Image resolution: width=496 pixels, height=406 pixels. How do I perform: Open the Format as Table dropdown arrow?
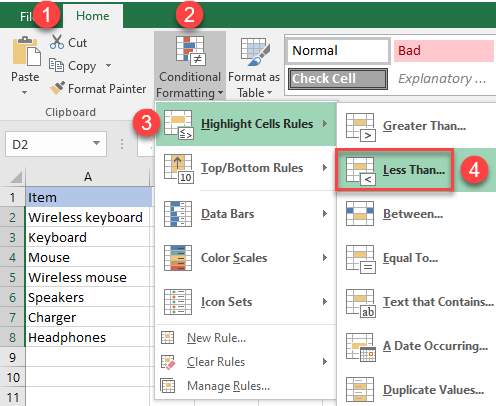[269, 93]
